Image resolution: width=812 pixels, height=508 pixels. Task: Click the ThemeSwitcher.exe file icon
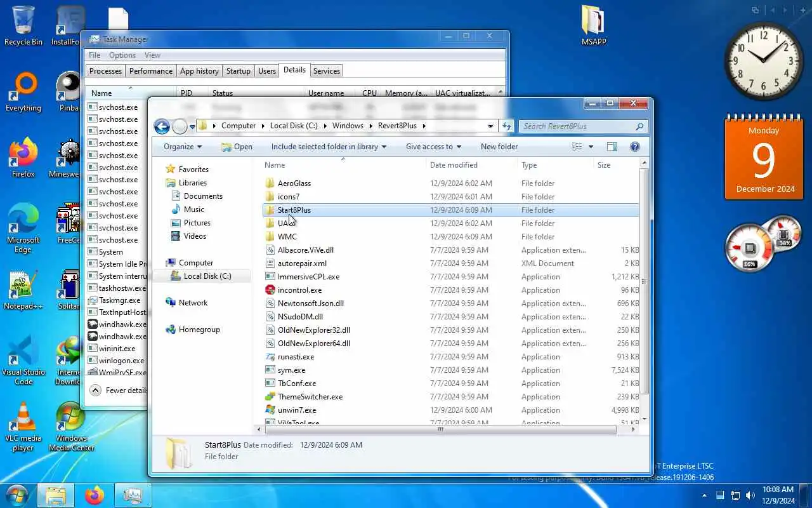point(270,397)
